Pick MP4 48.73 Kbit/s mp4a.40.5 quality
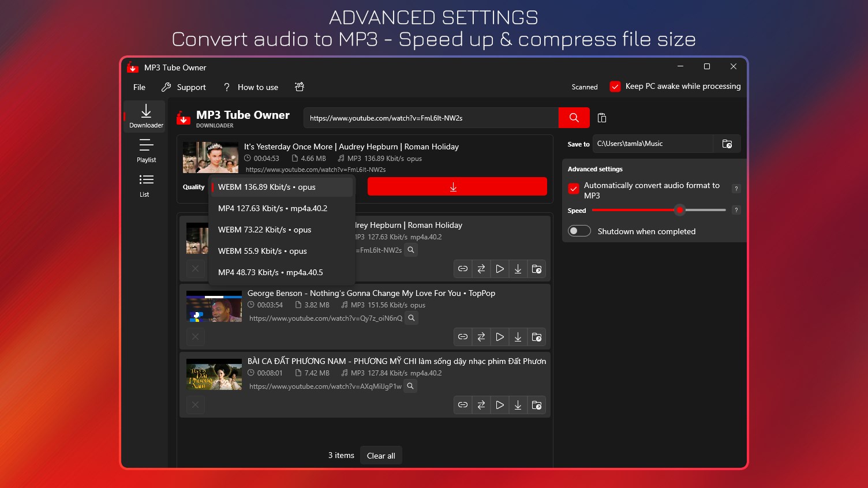The height and width of the screenshot is (488, 868). (x=269, y=272)
